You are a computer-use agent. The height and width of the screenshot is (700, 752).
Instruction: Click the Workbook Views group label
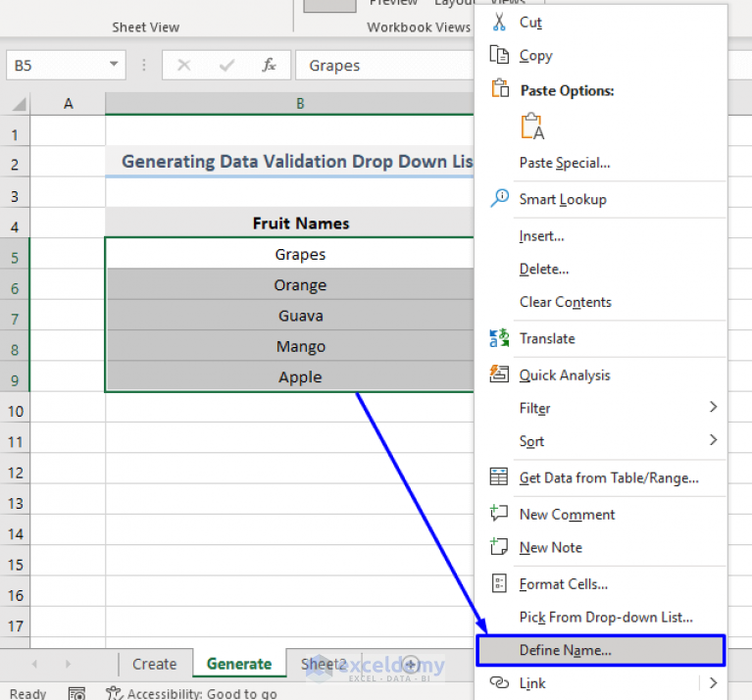point(419,27)
